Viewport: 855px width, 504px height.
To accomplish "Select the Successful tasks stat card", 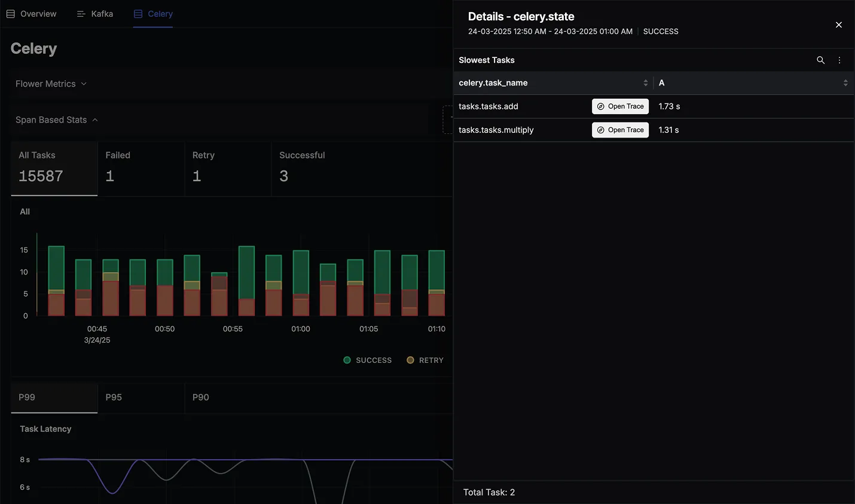I will [362, 168].
